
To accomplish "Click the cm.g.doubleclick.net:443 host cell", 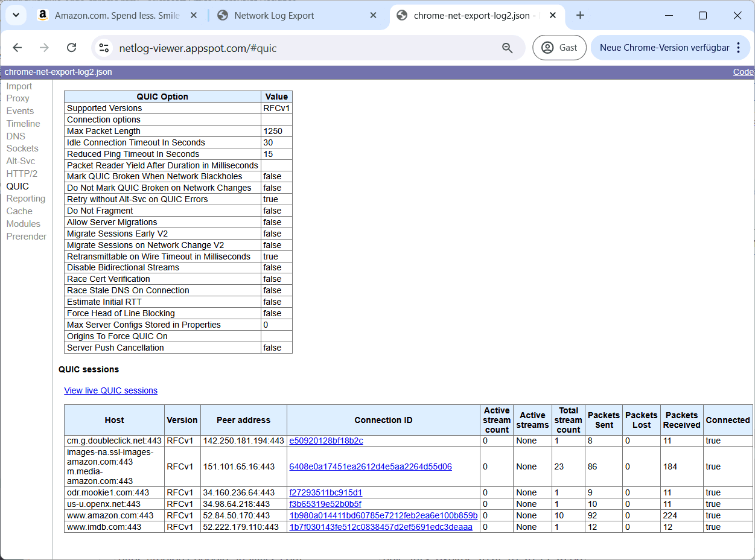I will pyautogui.click(x=115, y=441).
